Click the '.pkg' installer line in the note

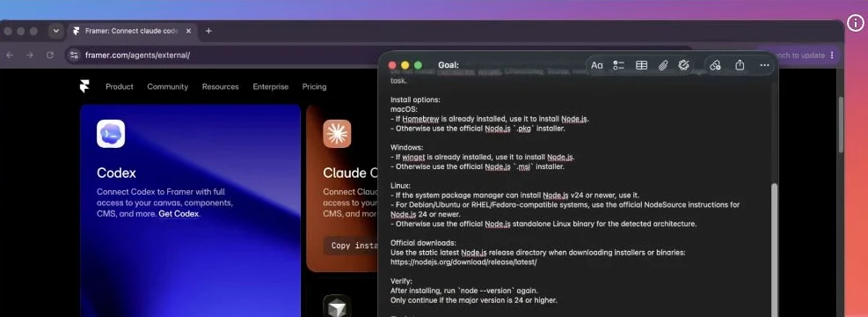[x=478, y=129]
